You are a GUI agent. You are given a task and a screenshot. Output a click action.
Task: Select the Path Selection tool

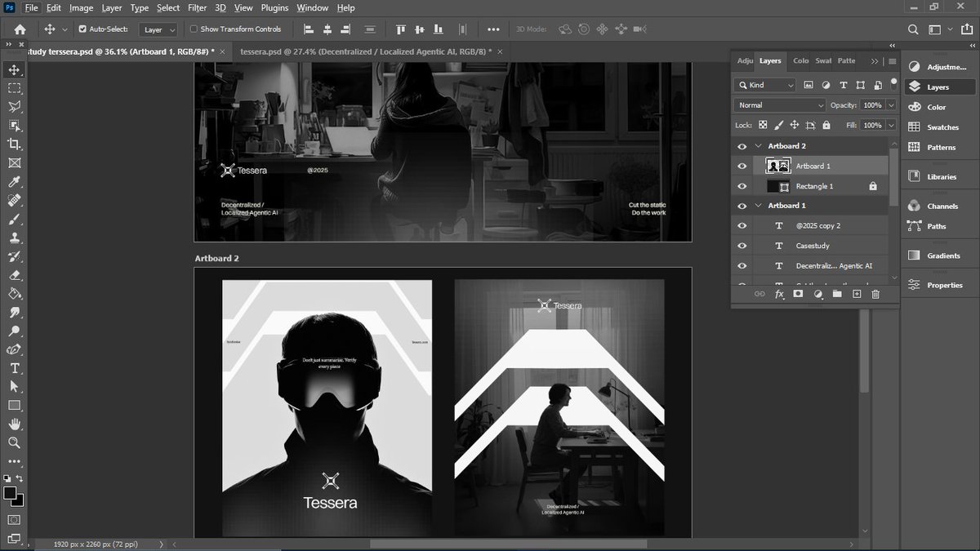[x=14, y=387]
